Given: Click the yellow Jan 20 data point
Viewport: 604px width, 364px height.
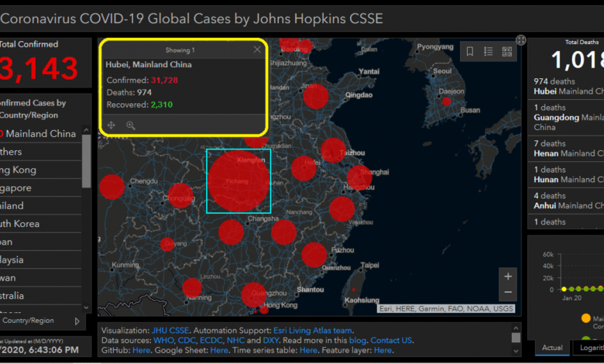Looking at the screenshot, I should pos(564,289).
